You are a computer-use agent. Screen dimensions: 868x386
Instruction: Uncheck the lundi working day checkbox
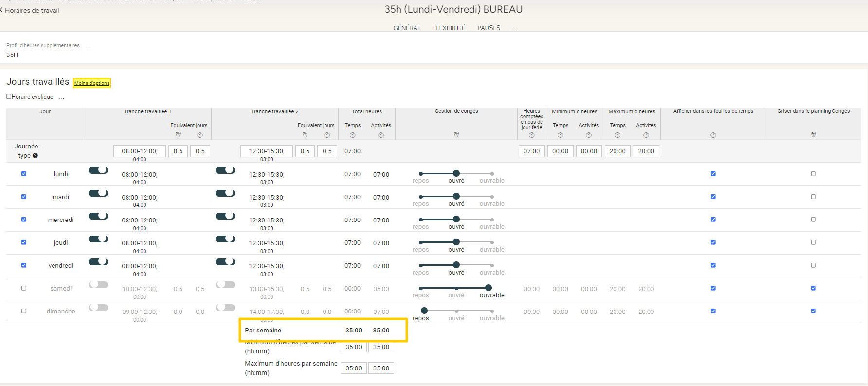coord(24,174)
